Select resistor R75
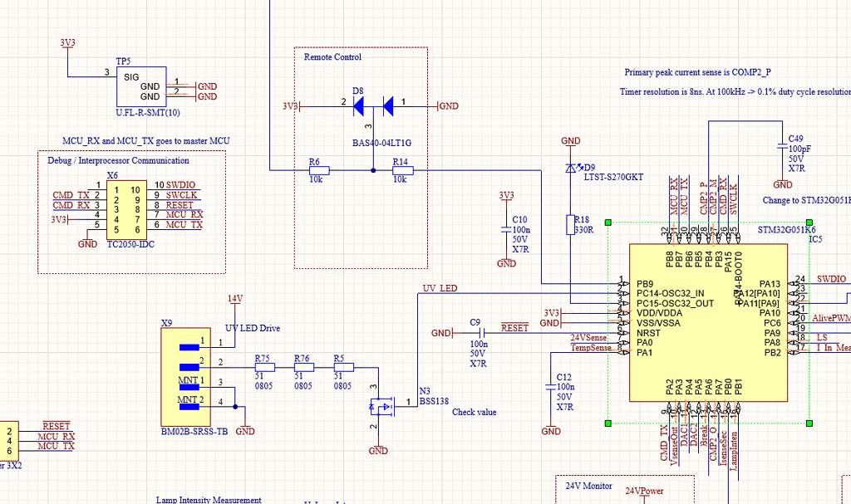 point(265,367)
